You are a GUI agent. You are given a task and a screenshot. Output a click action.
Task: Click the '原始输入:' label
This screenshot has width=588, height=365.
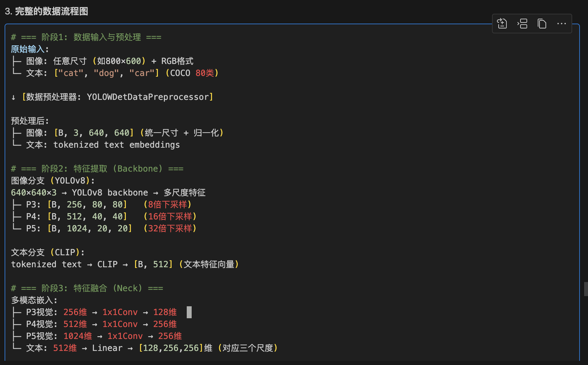coord(30,49)
